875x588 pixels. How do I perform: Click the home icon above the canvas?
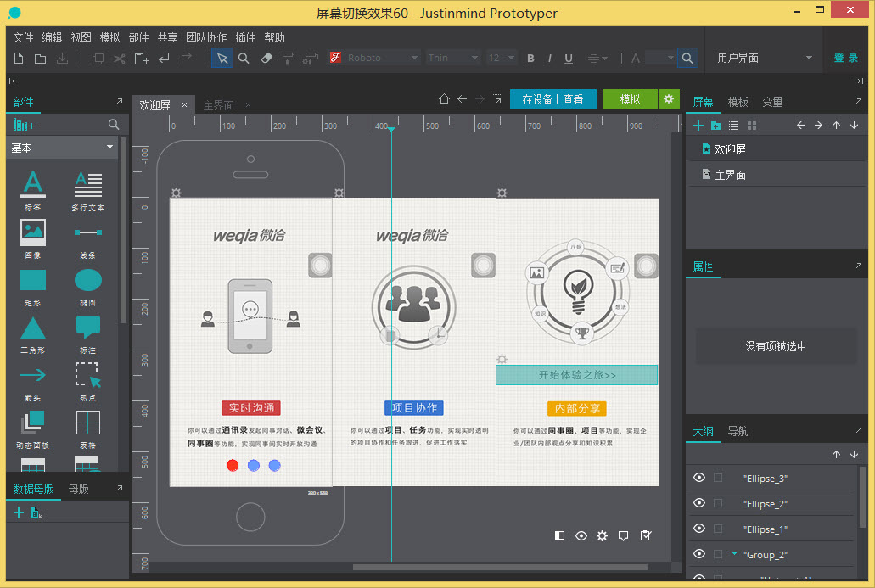coord(444,99)
